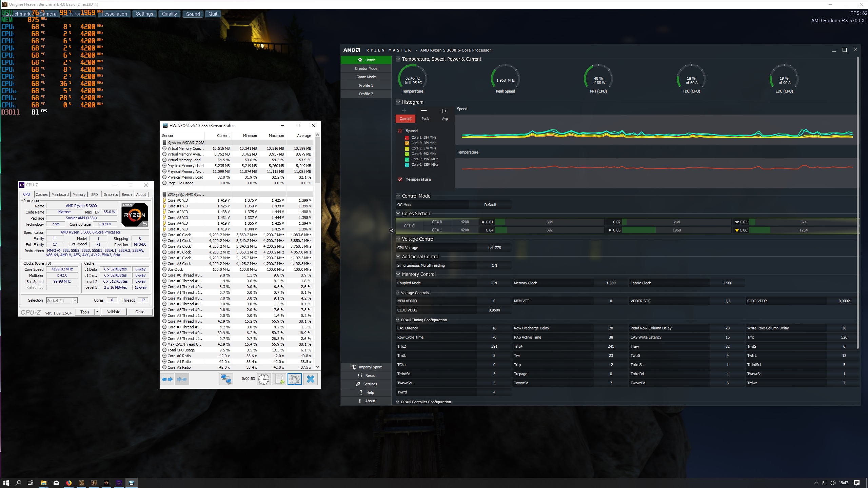The height and width of the screenshot is (488, 868).
Task: Select Game Mode in Ryzen Master
Action: [366, 77]
